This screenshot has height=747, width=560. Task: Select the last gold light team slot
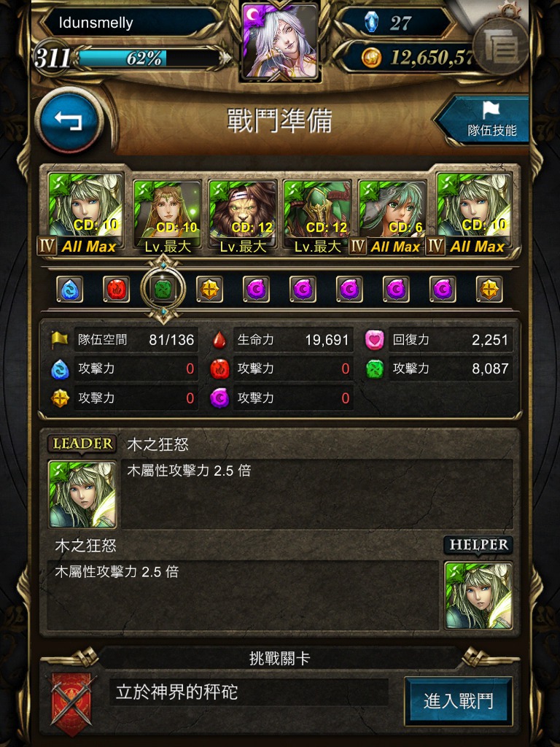click(x=489, y=289)
